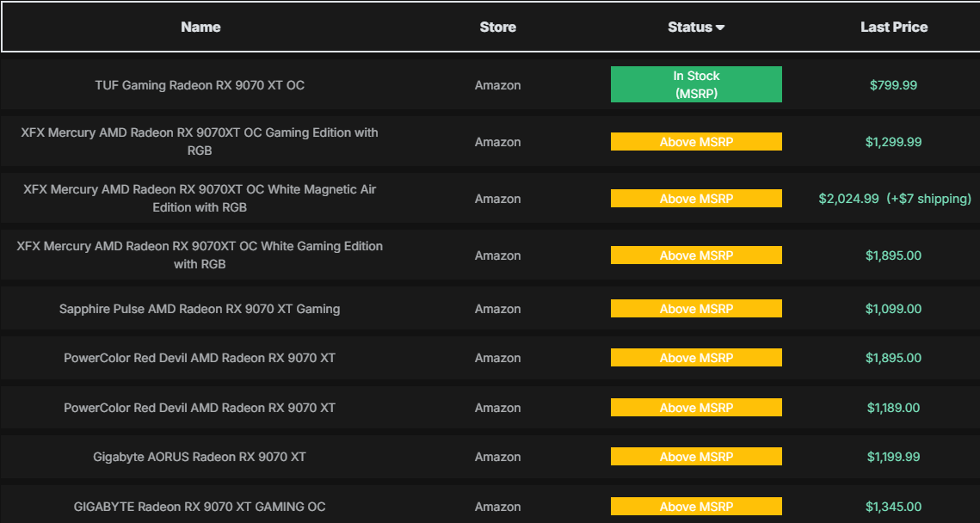This screenshot has width=980, height=523.
Task: Sort by the Name column header
Action: coord(200,27)
